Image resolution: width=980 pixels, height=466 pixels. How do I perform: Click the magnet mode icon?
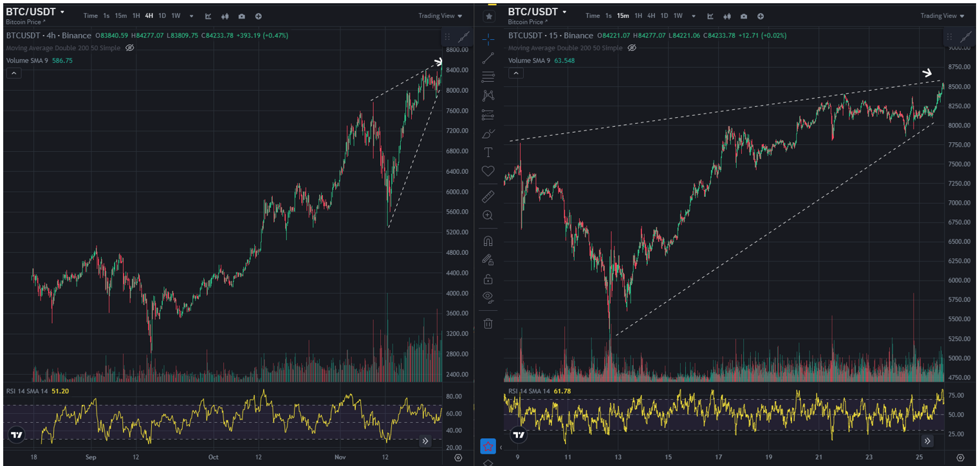[x=488, y=241]
